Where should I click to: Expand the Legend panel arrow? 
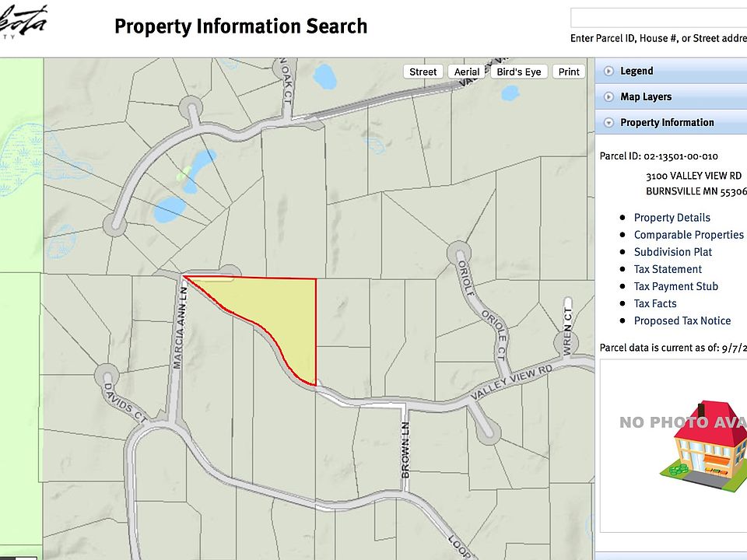[608, 72]
